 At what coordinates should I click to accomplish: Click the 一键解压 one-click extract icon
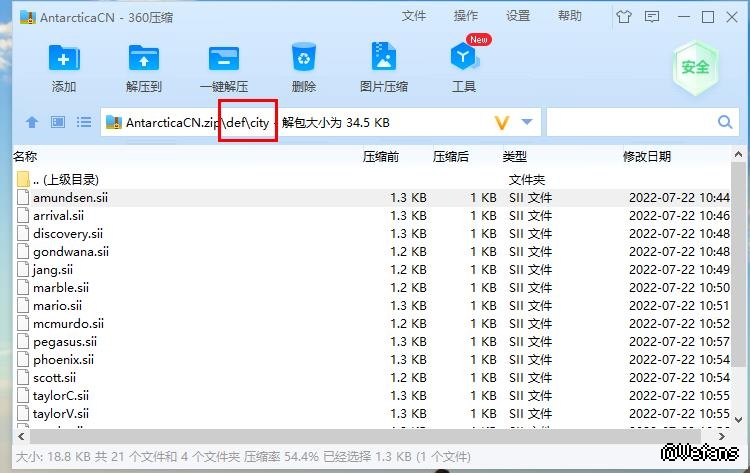223,59
